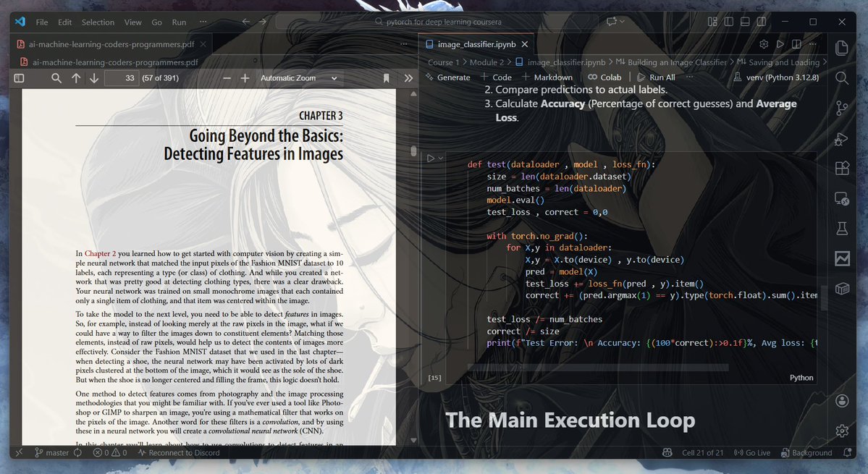Open the chart icon view in activity bar
This screenshot has width=868, height=474.
click(842, 258)
